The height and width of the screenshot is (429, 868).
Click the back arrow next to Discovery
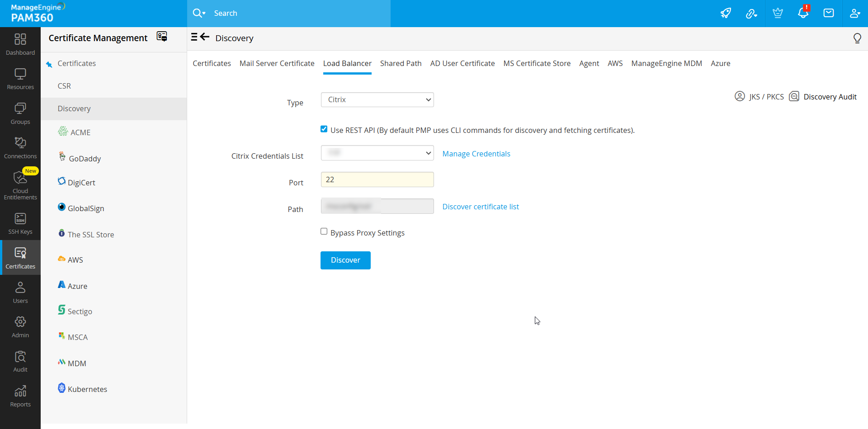pos(205,37)
